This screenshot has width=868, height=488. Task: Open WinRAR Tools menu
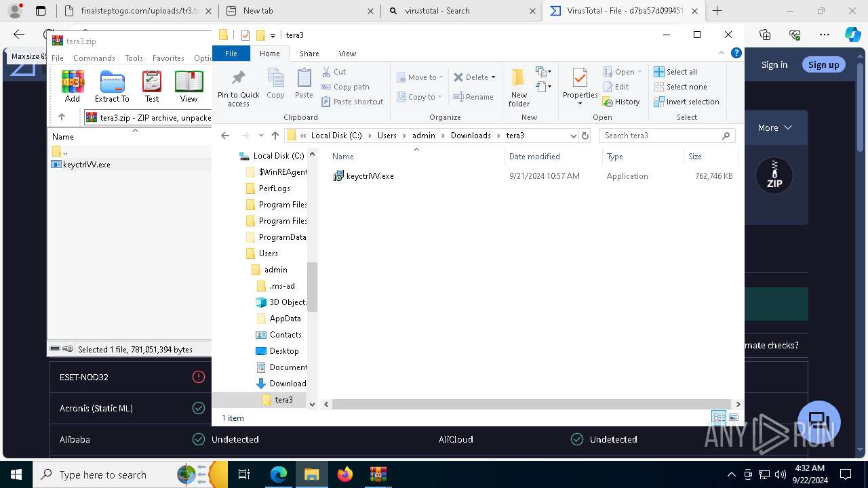click(x=134, y=58)
